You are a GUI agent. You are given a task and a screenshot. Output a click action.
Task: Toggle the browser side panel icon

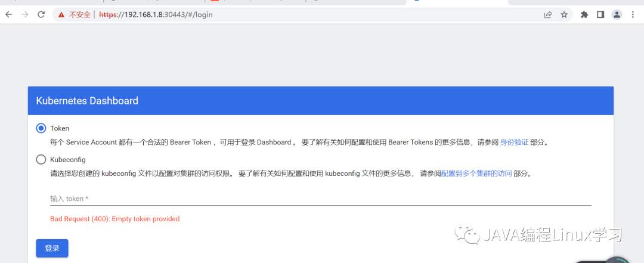pyautogui.click(x=600, y=15)
